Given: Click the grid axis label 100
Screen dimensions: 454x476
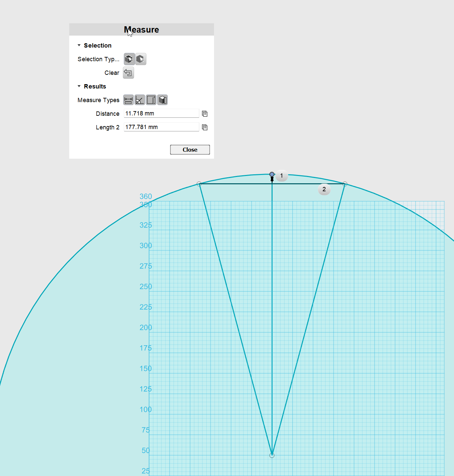Looking at the screenshot, I should tap(146, 409).
